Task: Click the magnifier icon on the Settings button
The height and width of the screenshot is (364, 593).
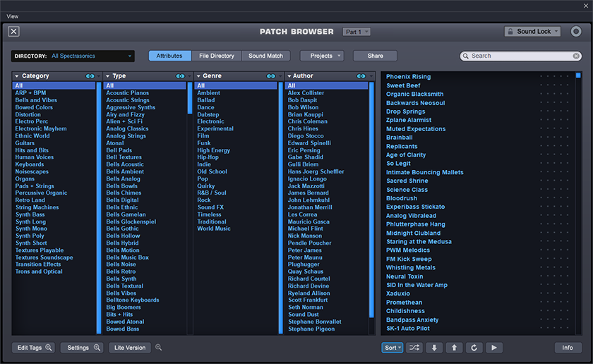Action: click(97, 347)
